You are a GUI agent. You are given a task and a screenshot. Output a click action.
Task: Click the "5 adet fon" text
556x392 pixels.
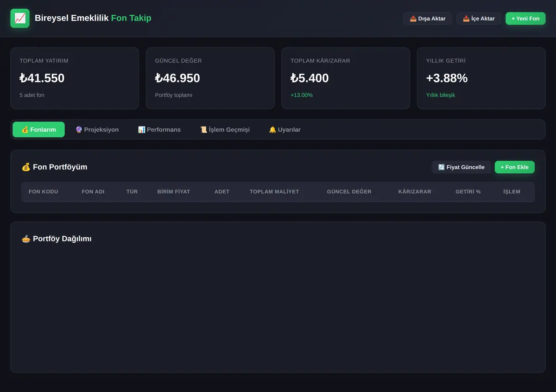click(32, 95)
